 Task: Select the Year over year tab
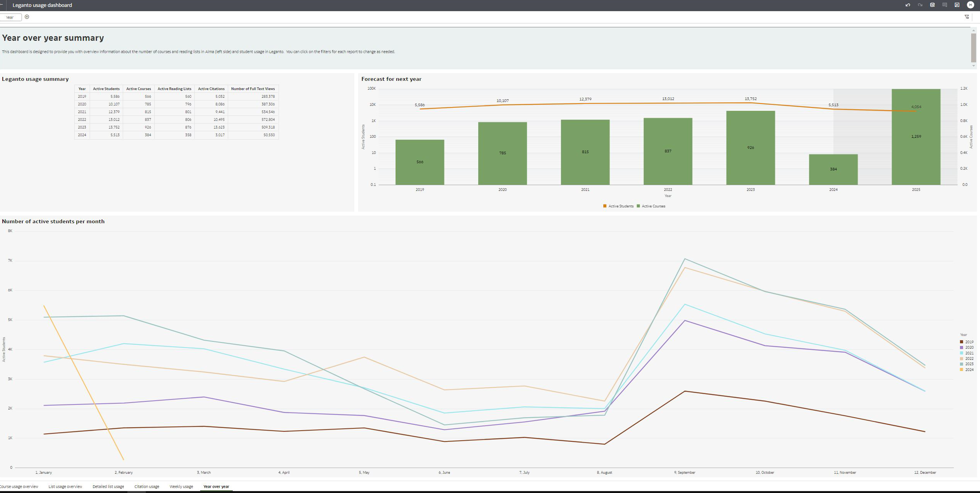216,486
